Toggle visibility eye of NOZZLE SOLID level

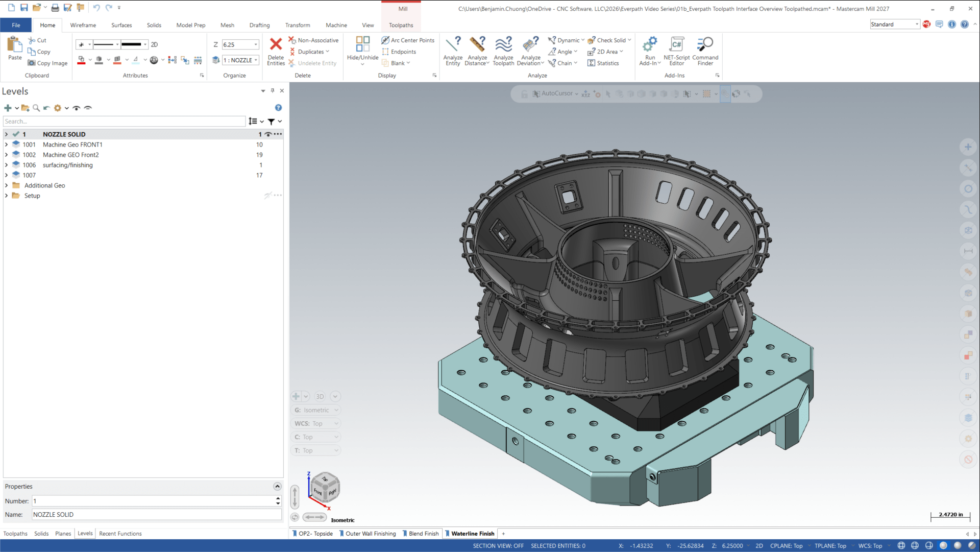[x=268, y=134]
